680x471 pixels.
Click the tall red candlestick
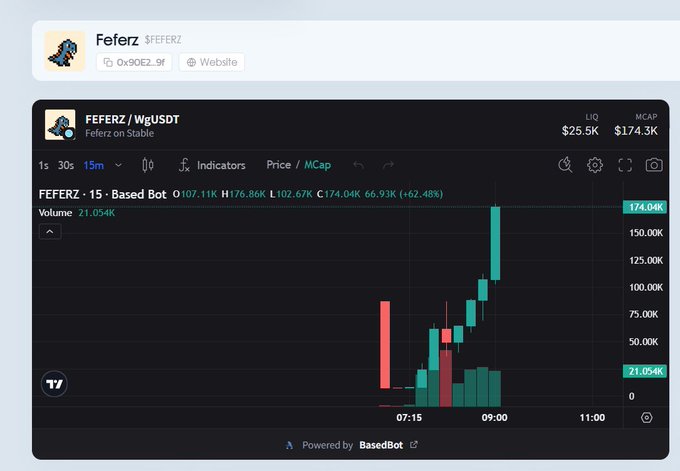tap(385, 345)
